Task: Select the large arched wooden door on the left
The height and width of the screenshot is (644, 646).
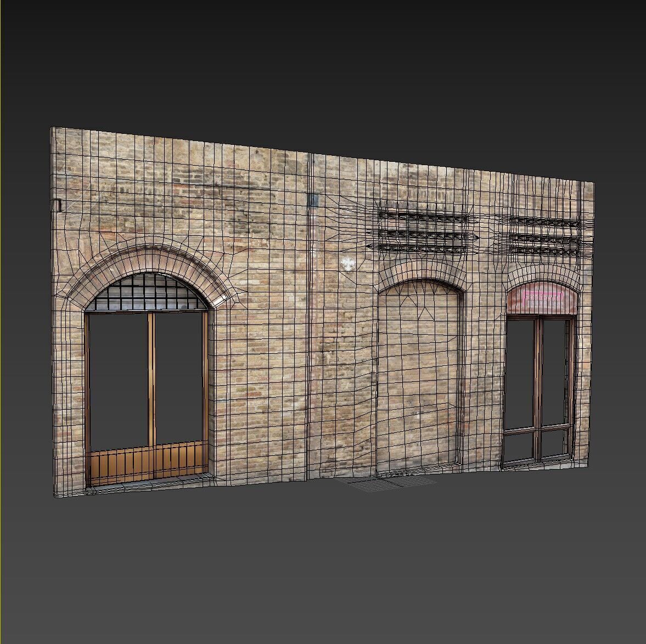Action: click(x=148, y=399)
